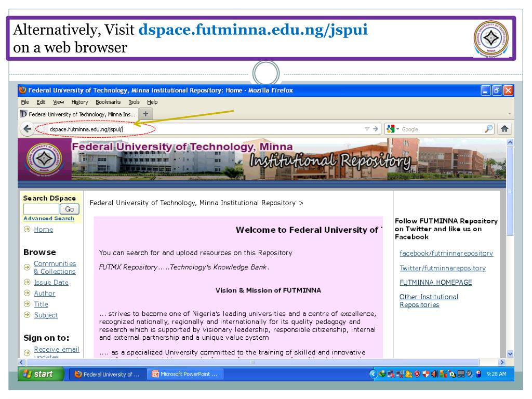The height and width of the screenshot is (399, 532).
Task: Browse by Author link
Action: [x=45, y=294]
